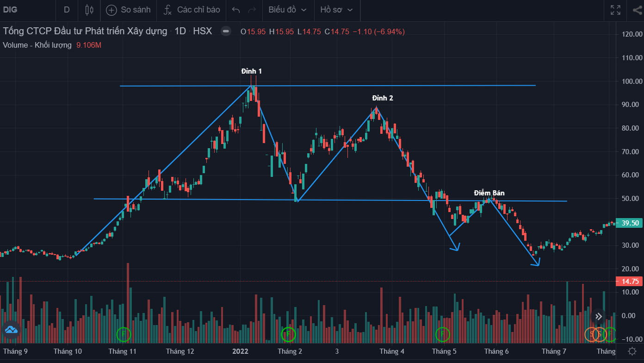Toggle fullscreen mode icon

click(x=615, y=10)
